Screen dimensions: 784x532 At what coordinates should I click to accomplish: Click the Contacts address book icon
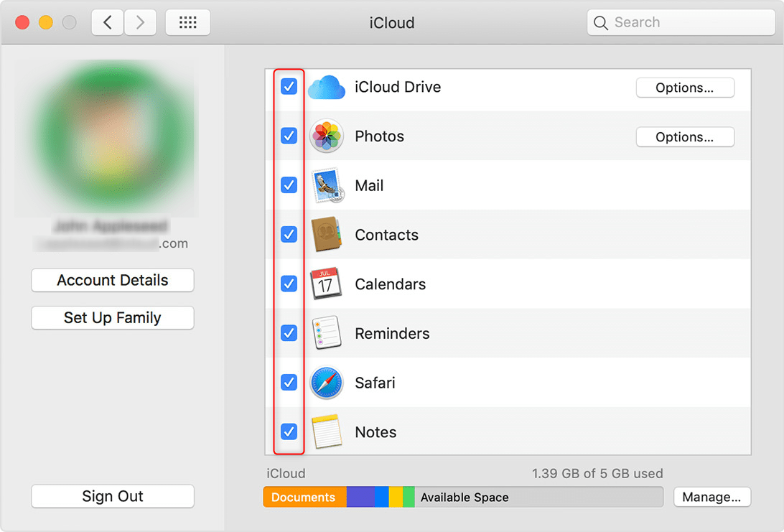pos(327,234)
